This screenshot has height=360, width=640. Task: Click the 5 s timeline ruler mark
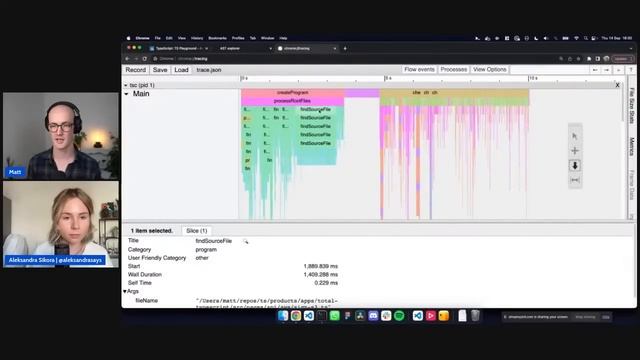pos(388,78)
